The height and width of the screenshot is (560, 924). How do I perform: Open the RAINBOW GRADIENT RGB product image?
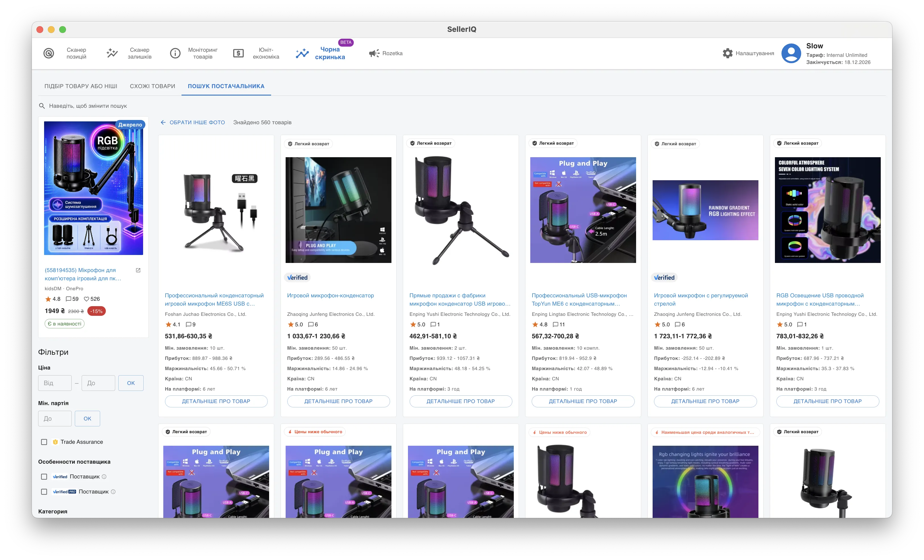click(x=706, y=210)
